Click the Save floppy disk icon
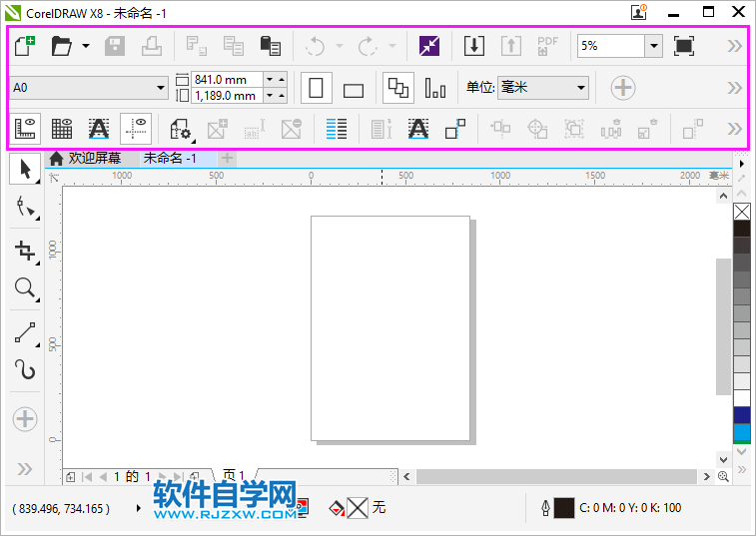The image size is (756, 536). 115,46
